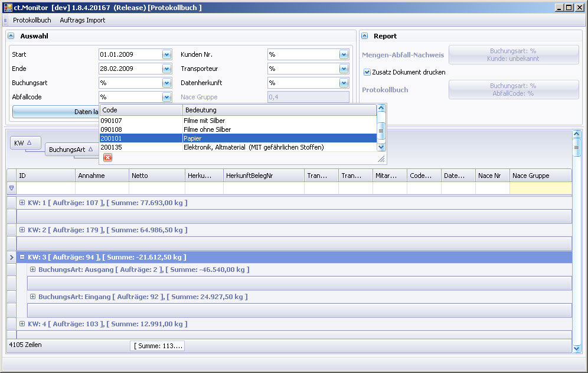Open the Start date dropdown
Viewport: 588px width, 373px height.
166,54
